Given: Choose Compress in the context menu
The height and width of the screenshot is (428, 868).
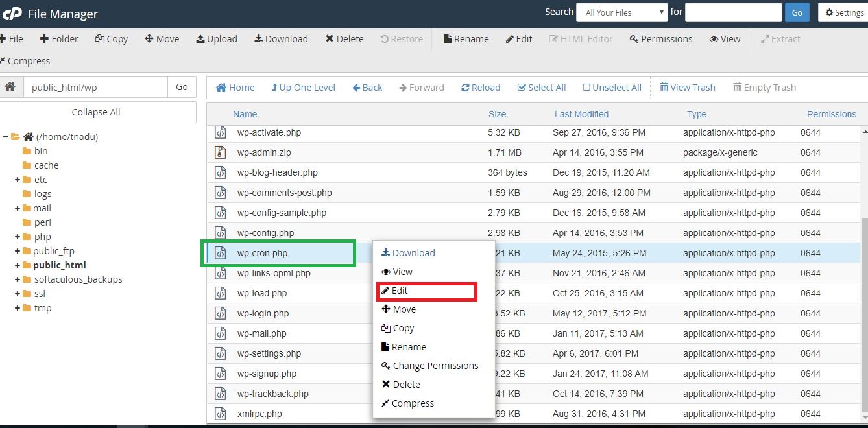Looking at the screenshot, I should point(407,403).
